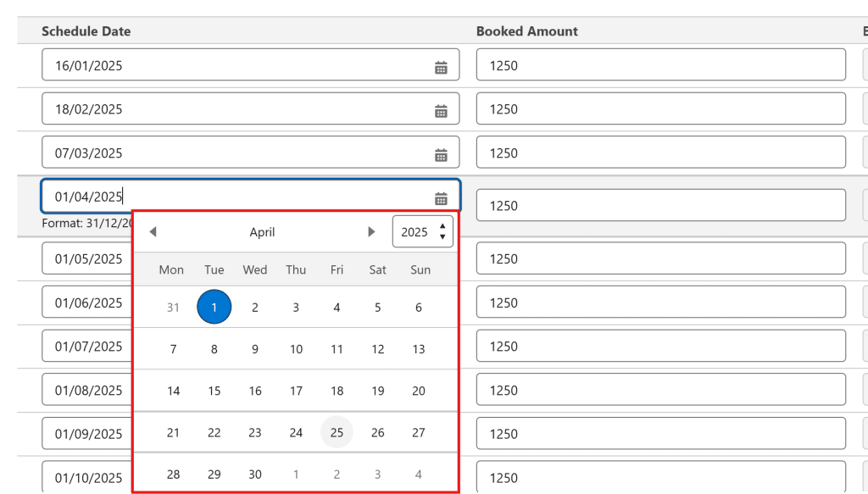Click the 16/01/2025 schedule date input
Screen dimensions: 868x494
(x=237, y=65)
